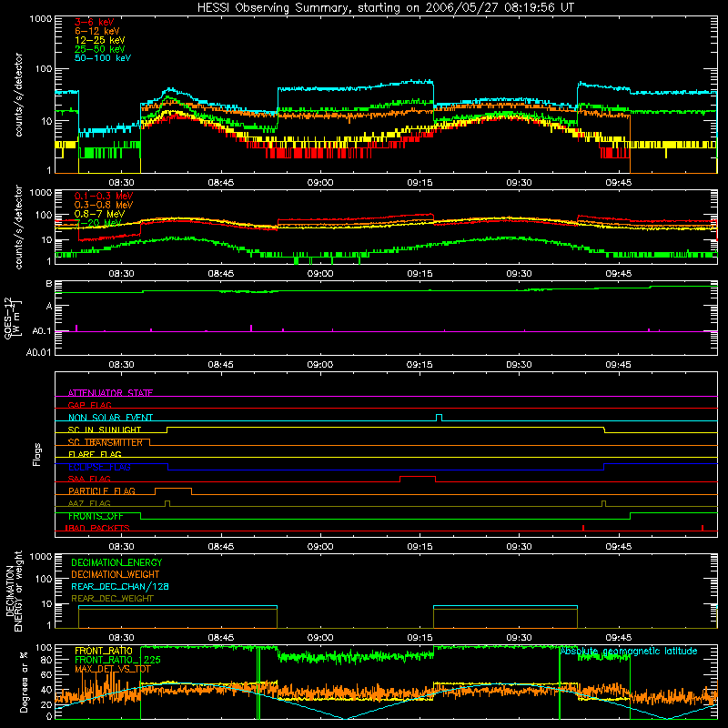Select the orange 6-12 keV legend label
Viewport: 728px width, 728px height.
coord(97,31)
